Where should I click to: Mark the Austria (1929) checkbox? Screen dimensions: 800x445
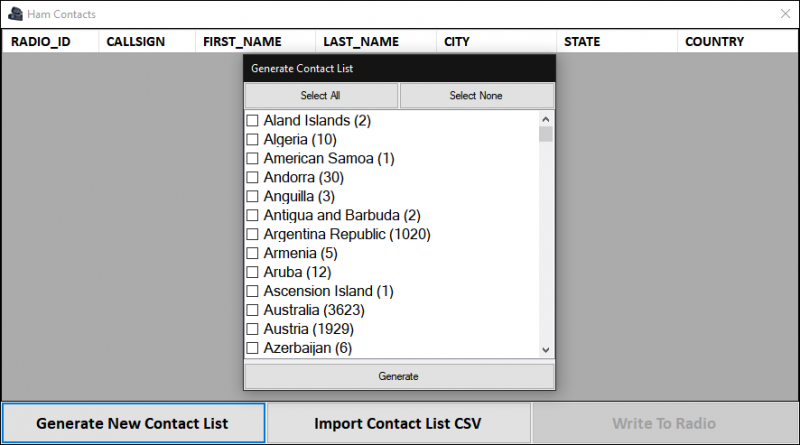(x=253, y=330)
